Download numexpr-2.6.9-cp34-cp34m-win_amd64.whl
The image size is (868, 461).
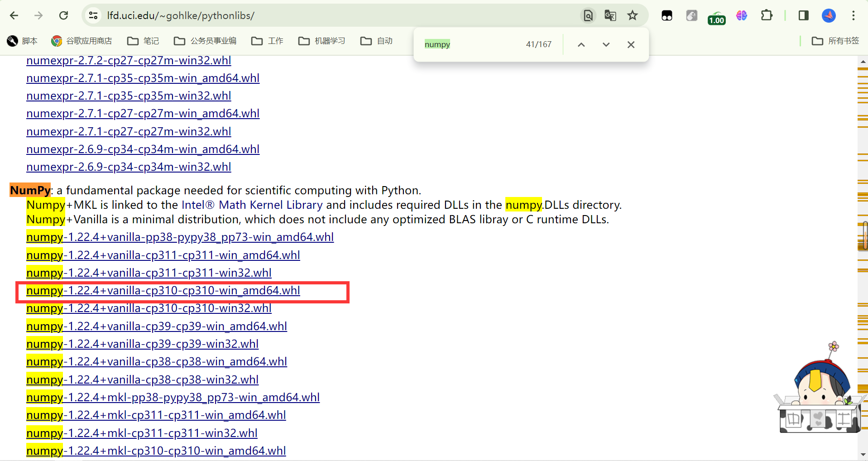pyautogui.click(x=143, y=149)
